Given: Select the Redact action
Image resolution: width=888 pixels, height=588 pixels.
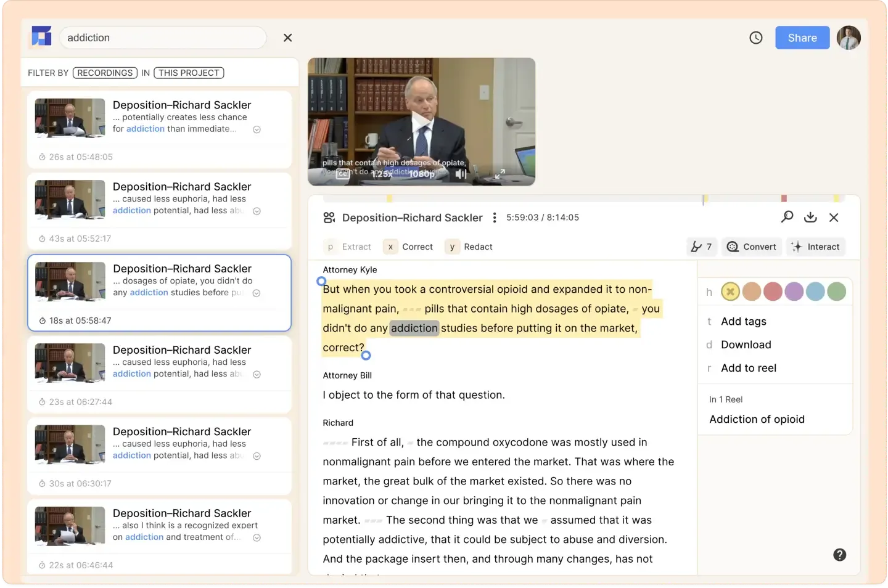Looking at the screenshot, I should pyautogui.click(x=469, y=247).
